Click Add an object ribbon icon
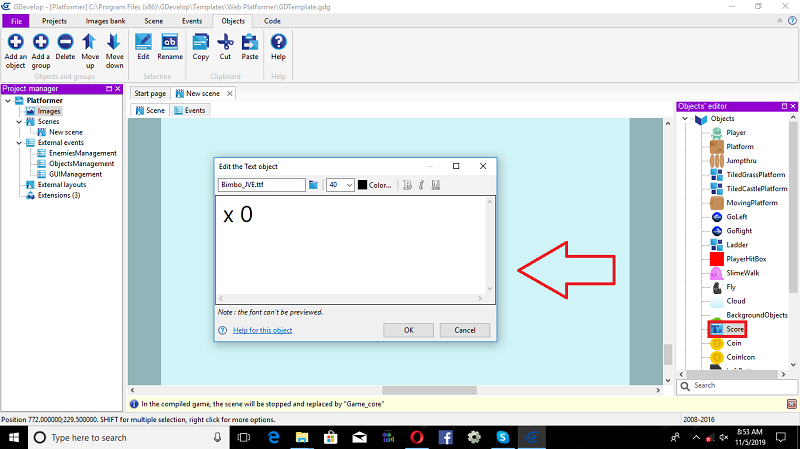Image resolution: width=800 pixels, height=449 pixels. coord(15,42)
